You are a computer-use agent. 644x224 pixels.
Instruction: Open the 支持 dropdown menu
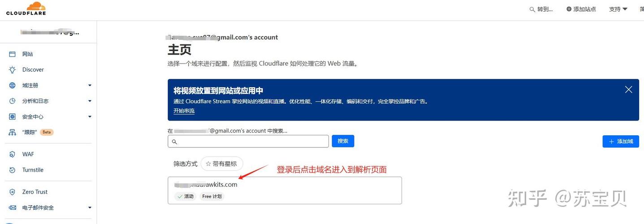[618, 9]
